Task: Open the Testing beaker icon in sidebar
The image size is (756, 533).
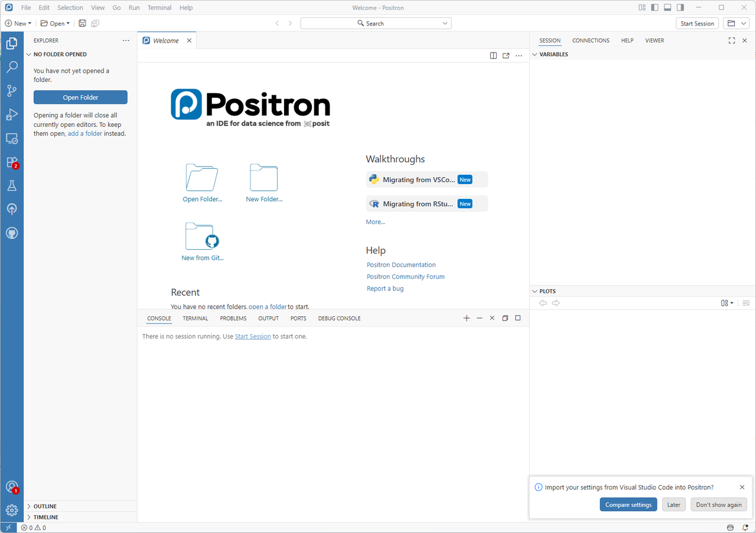Action: (12, 185)
